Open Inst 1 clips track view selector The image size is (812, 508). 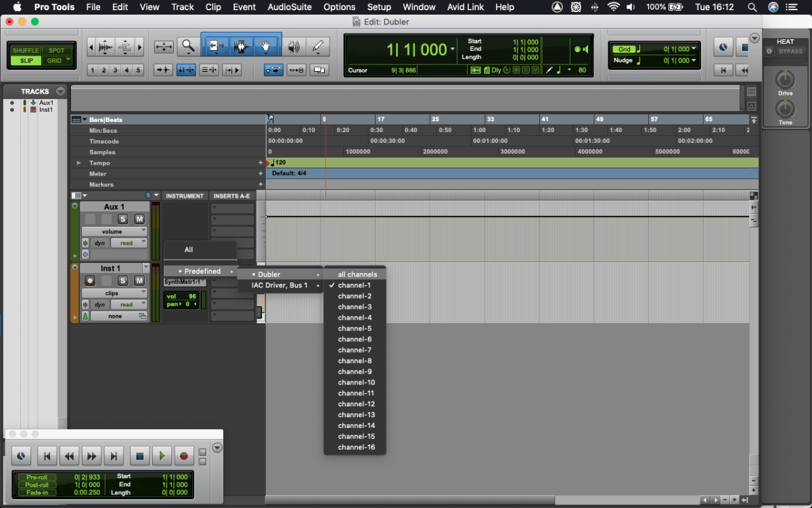tap(114, 293)
